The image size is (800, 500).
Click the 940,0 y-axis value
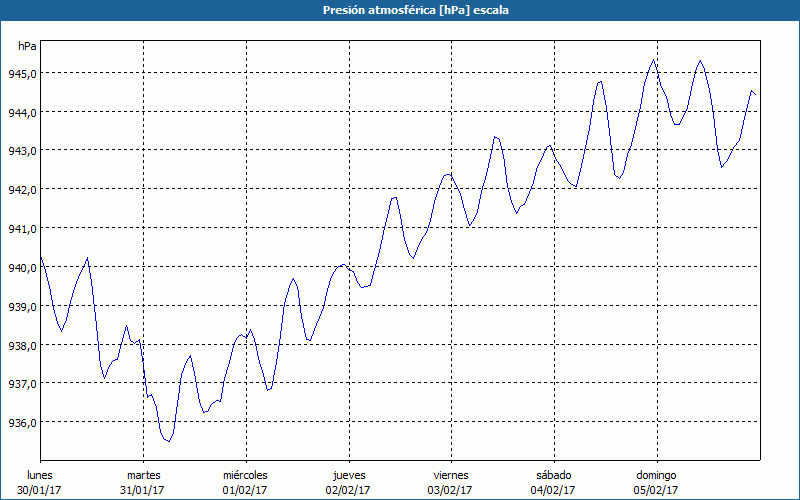(x=24, y=267)
